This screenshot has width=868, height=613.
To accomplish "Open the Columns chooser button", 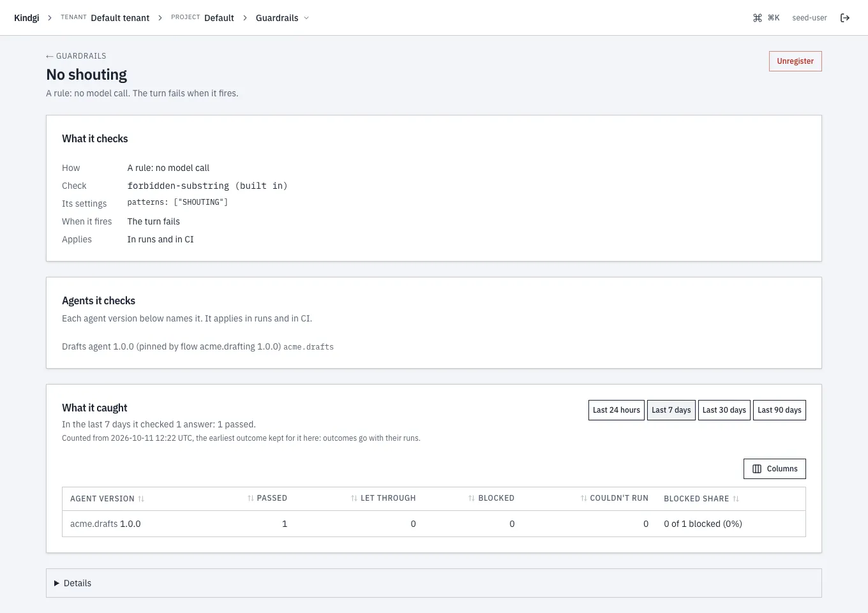I will pyautogui.click(x=775, y=469).
